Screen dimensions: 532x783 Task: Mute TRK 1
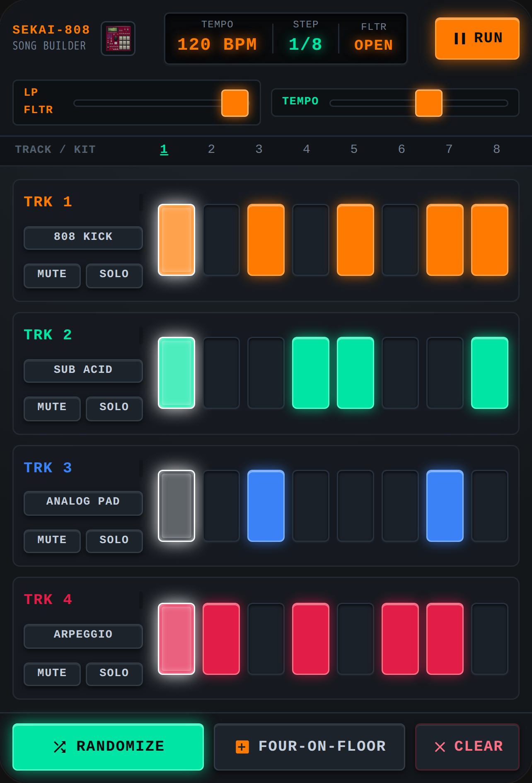(52, 275)
